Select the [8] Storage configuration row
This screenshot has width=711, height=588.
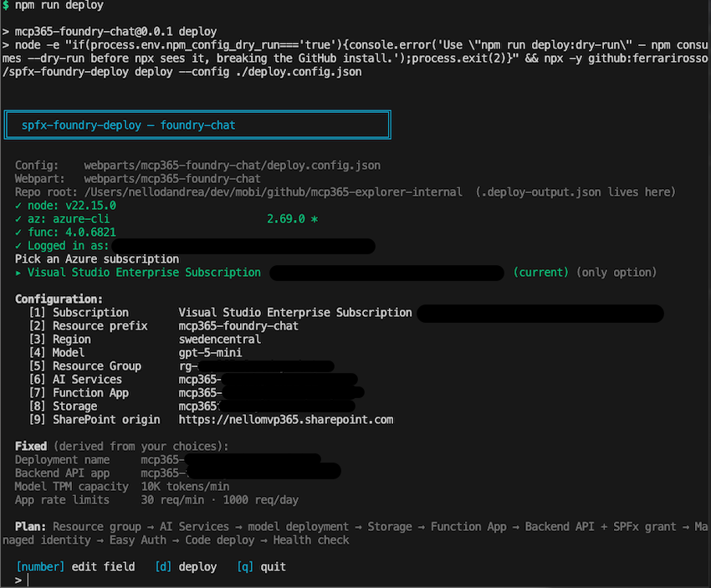(125, 406)
